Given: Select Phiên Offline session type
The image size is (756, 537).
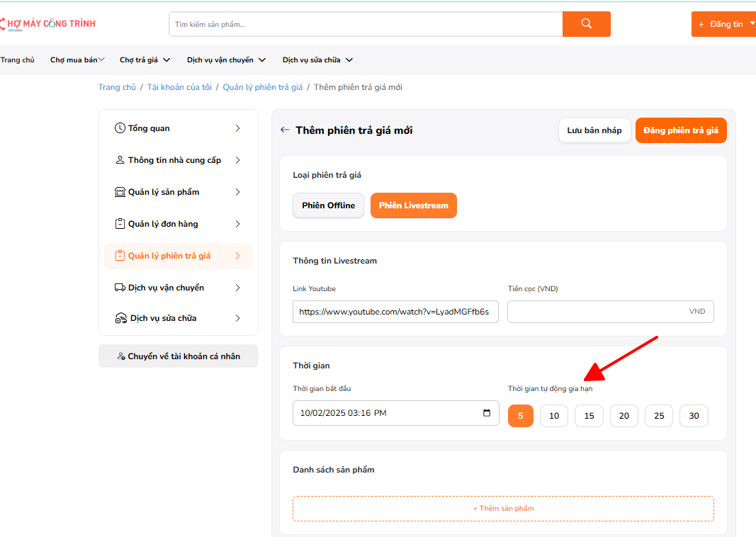Looking at the screenshot, I should [328, 205].
